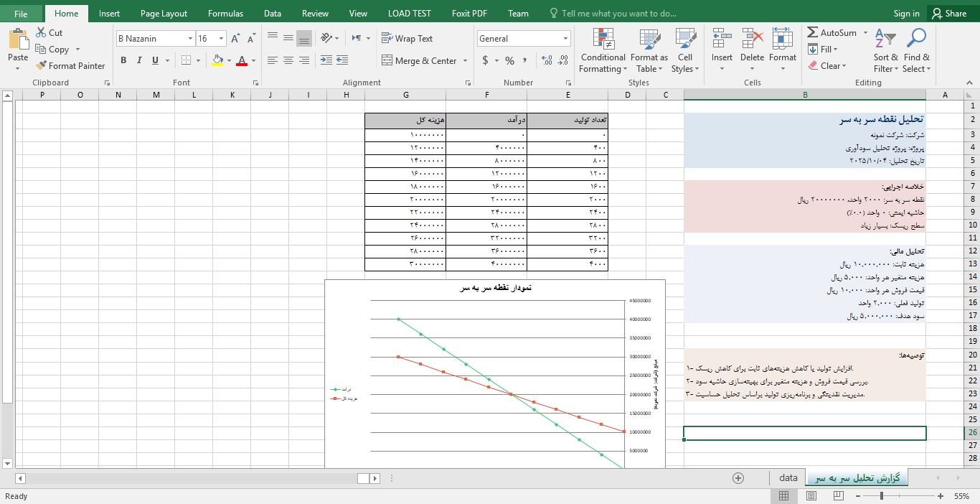This screenshot has height=504, width=980.
Task: Toggle Bold formatting
Action: coord(123,61)
